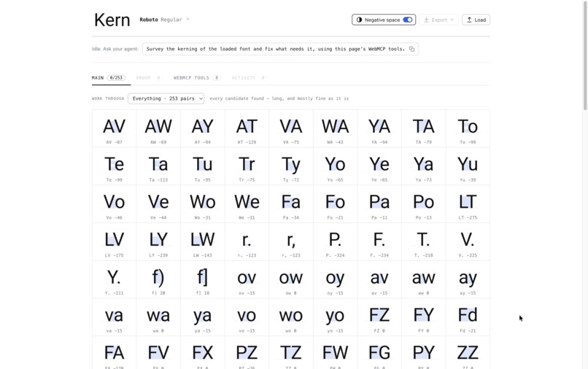Pick the Wo pair cell
This screenshot has width=588, height=369.
(x=203, y=204)
